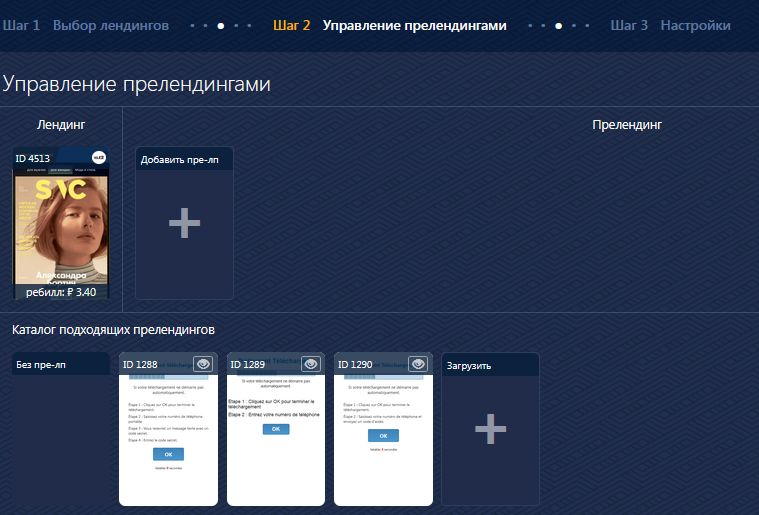Choose prelanding thumbnail ID 1290
The width and height of the screenshot is (759, 515).
coord(384,440)
